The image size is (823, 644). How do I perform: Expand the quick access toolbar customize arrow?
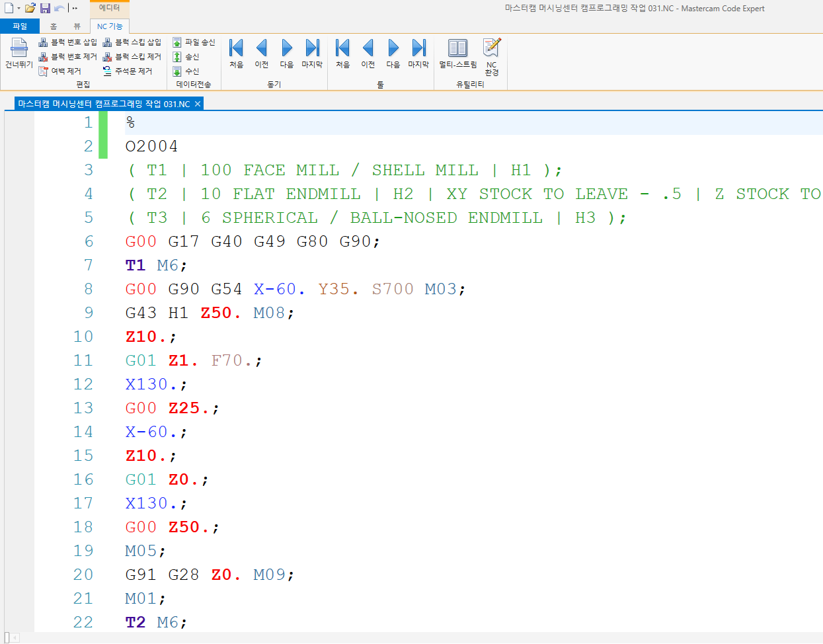75,9
